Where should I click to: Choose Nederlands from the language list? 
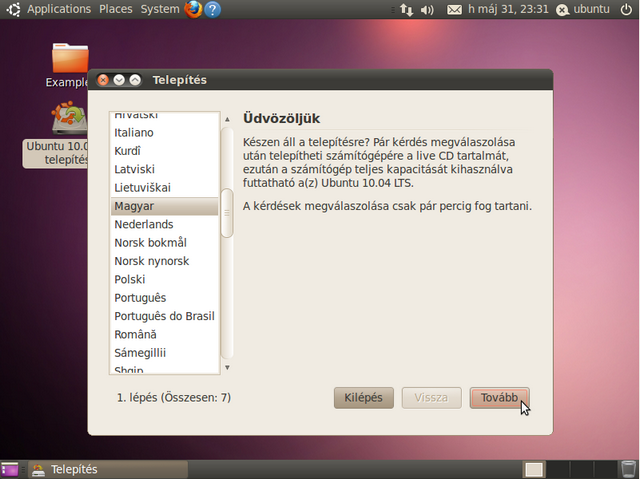tap(164, 224)
